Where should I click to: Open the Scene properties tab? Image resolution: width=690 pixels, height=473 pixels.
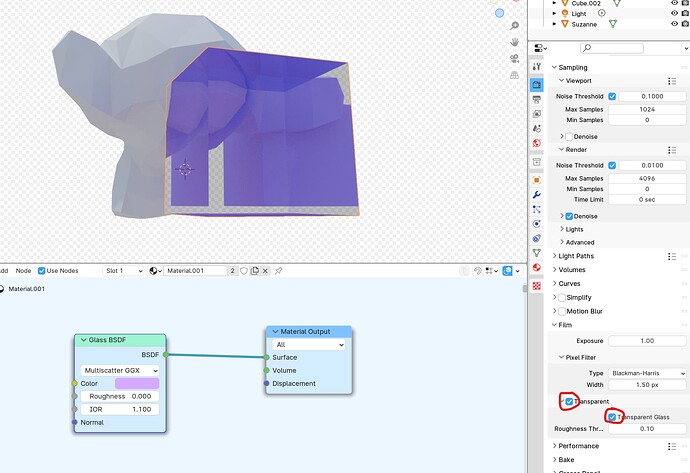(x=536, y=128)
